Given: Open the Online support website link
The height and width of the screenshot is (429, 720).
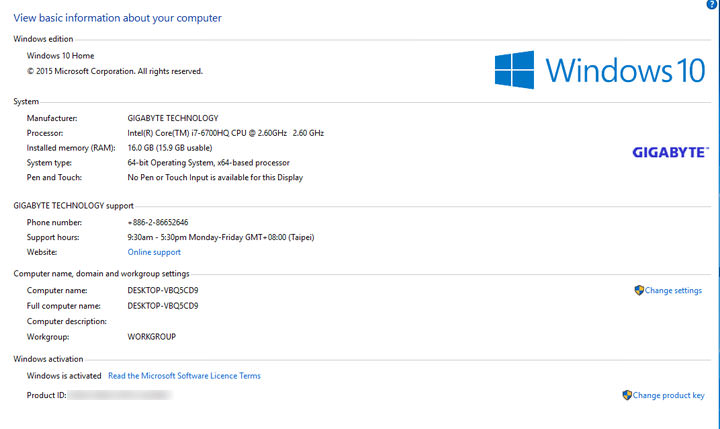Looking at the screenshot, I should (x=154, y=252).
